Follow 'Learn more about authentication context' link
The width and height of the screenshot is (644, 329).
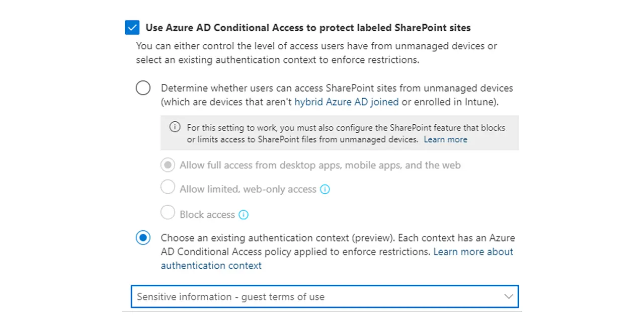click(x=473, y=252)
